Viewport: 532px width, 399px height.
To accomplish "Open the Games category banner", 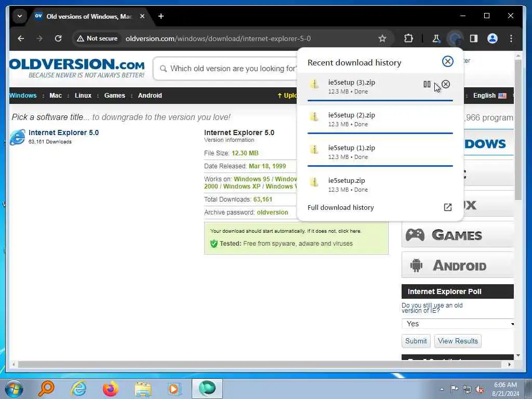I will [457, 235].
